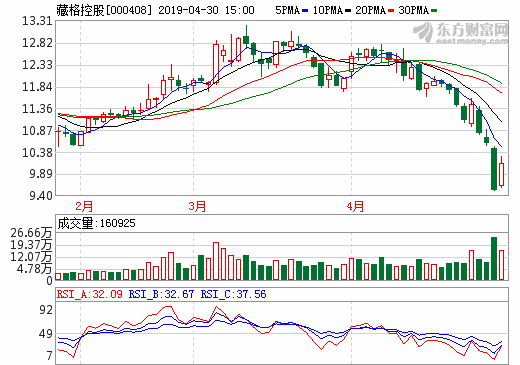520x365 pixels.
Task: Click the 10.38 price axis label
Action: (37, 153)
